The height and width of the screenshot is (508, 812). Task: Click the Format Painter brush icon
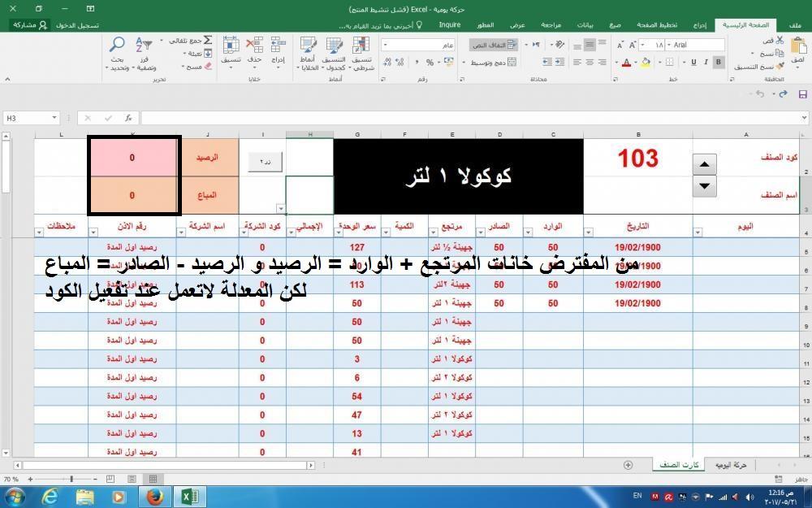[780, 67]
